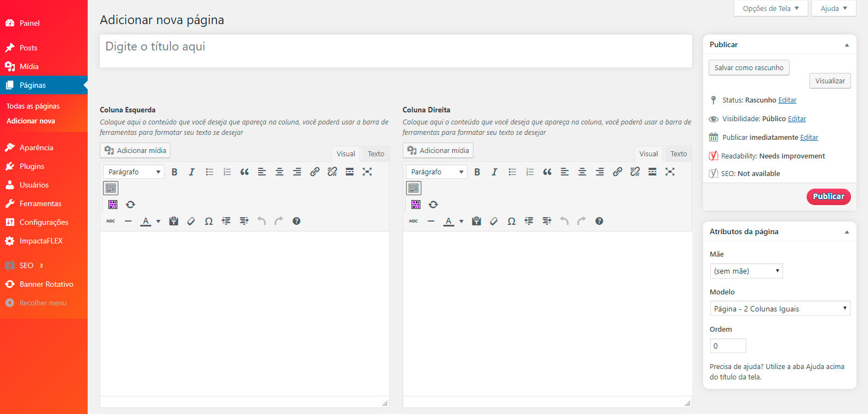Collapse the Publicar box
The image size is (868, 414).
(847, 45)
